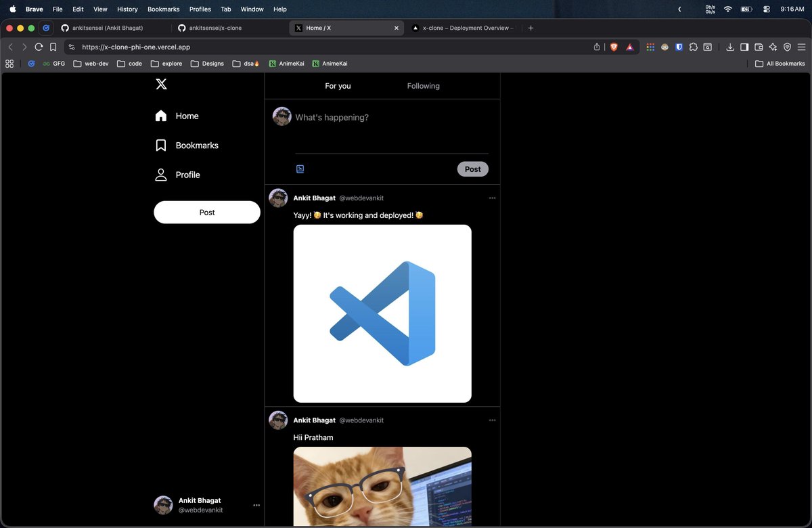Focus the What's happening text field
Image resolution: width=812 pixels, height=528 pixels.
pos(391,118)
